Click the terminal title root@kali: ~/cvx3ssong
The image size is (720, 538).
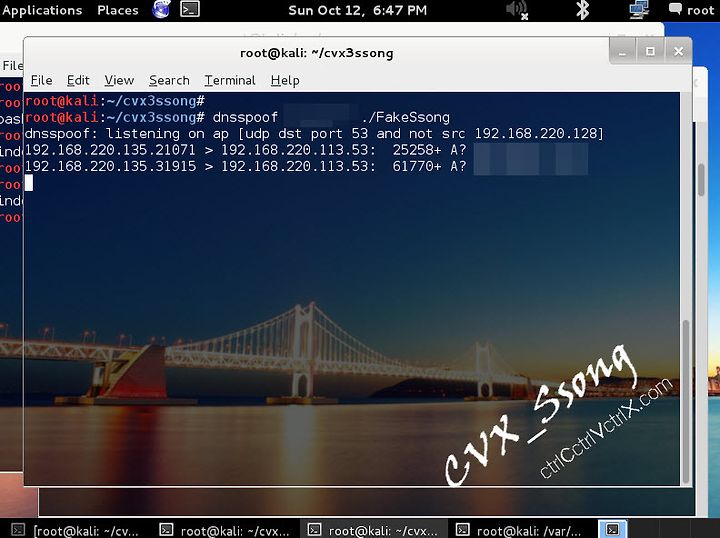pos(317,53)
